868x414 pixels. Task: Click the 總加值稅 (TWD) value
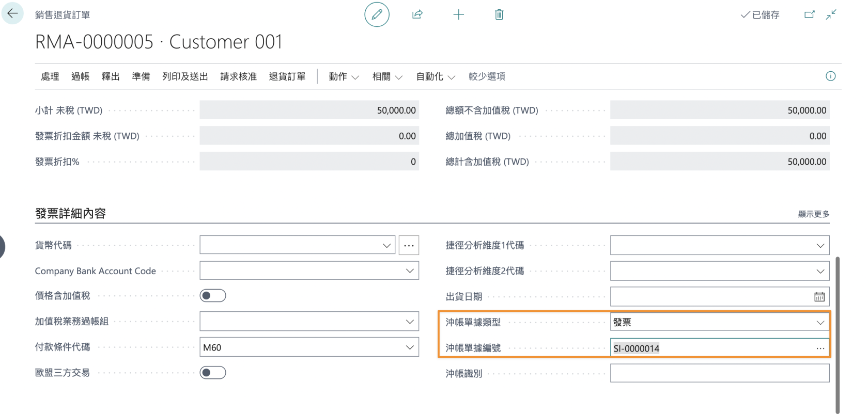click(x=720, y=136)
